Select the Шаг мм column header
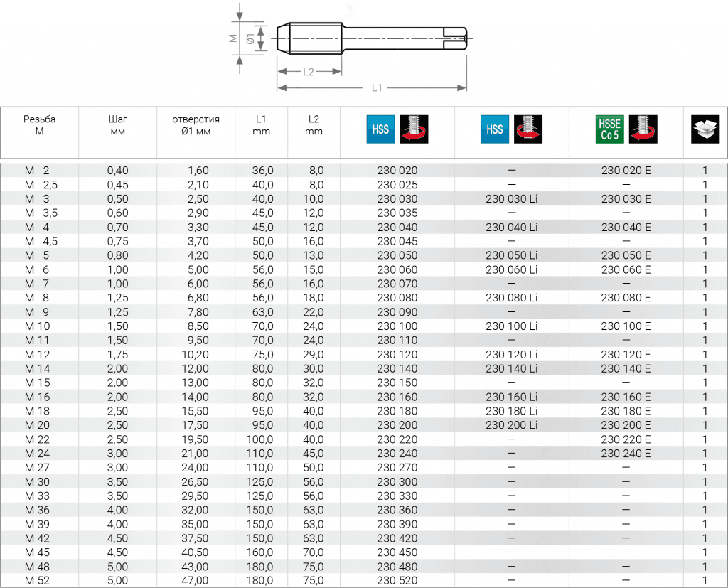728x588 pixels. [117, 125]
